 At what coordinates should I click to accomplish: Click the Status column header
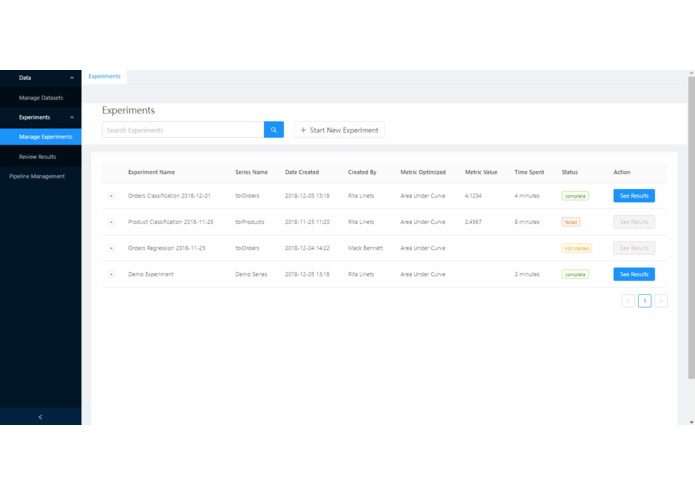570,172
